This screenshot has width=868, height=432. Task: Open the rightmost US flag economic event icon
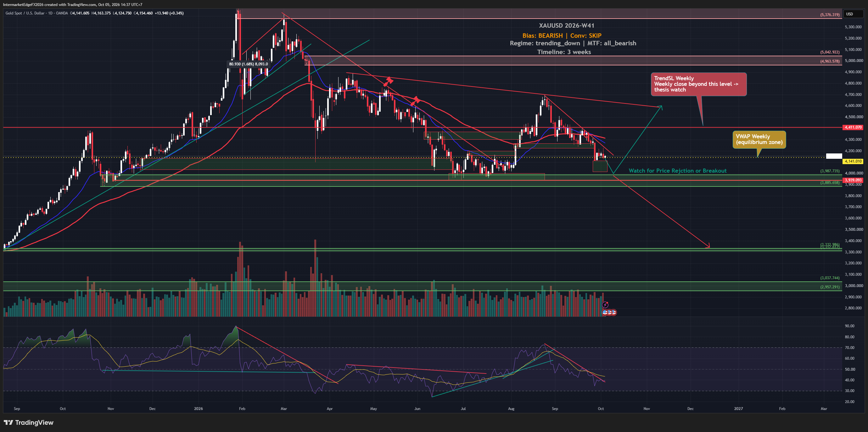tap(613, 313)
